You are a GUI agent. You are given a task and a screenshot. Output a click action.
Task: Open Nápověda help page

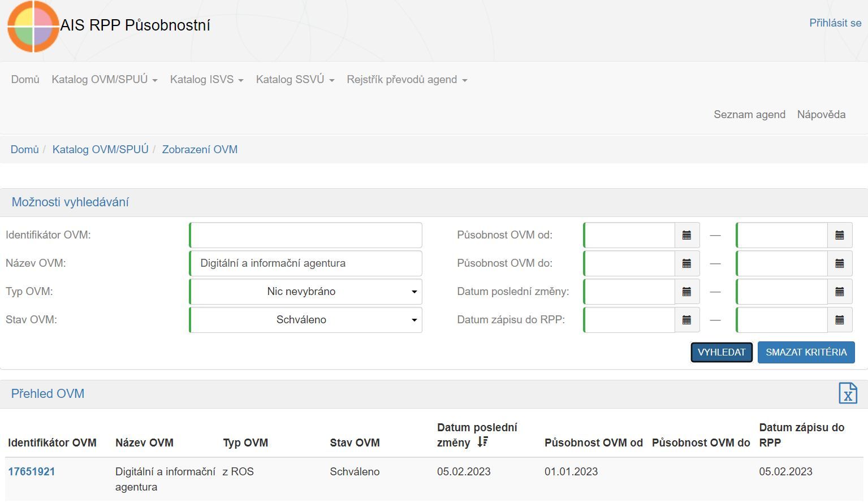(821, 115)
